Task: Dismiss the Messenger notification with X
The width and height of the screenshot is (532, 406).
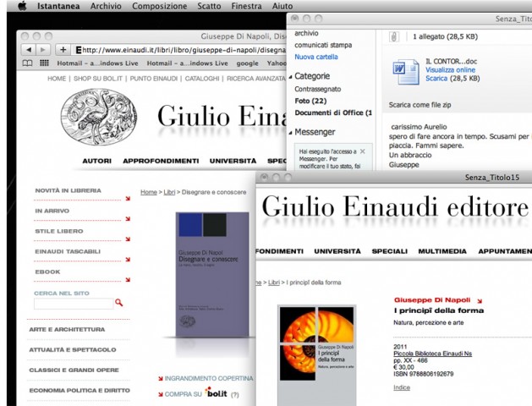Action: [362, 151]
